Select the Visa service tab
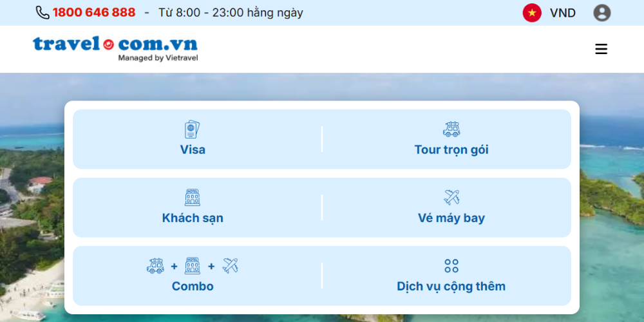The height and width of the screenshot is (322, 644). coord(193,150)
